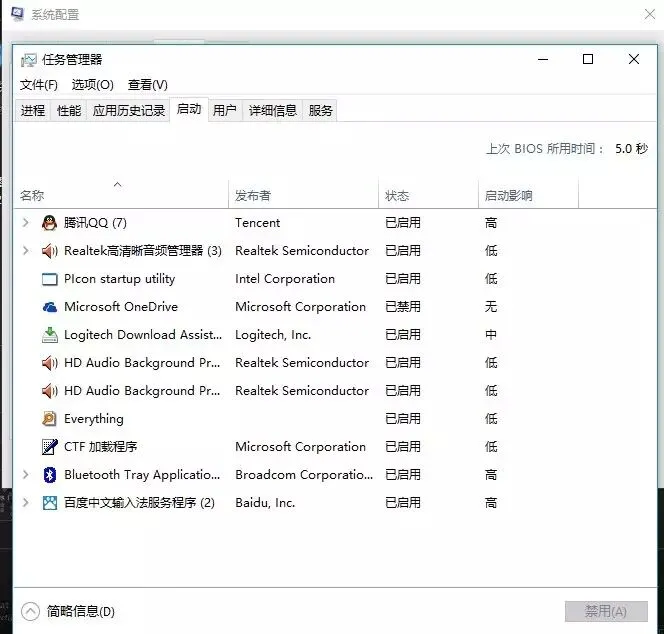This screenshot has height=634, width=664.
Task: Sort by the 状态 column header
Action: pos(428,195)
